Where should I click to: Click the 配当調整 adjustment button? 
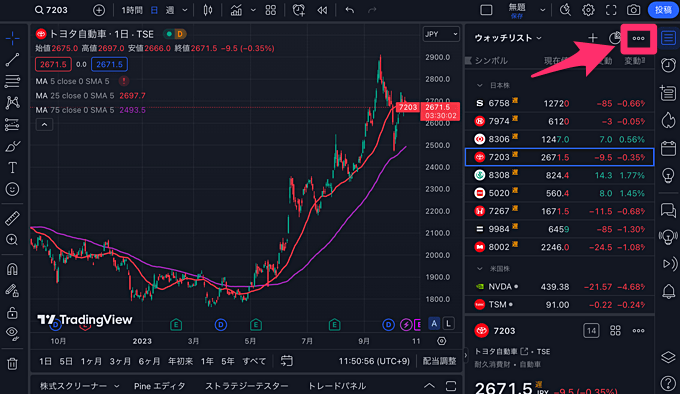(x=439, y=361)
